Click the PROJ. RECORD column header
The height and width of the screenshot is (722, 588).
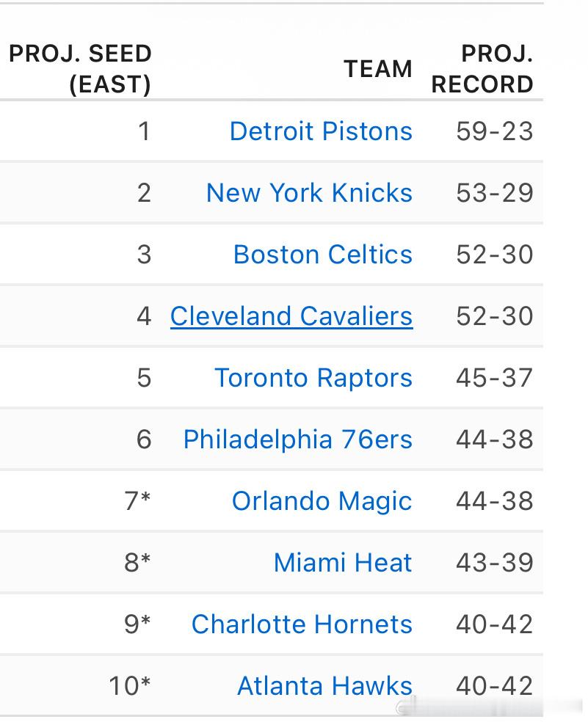coord(482,69)
